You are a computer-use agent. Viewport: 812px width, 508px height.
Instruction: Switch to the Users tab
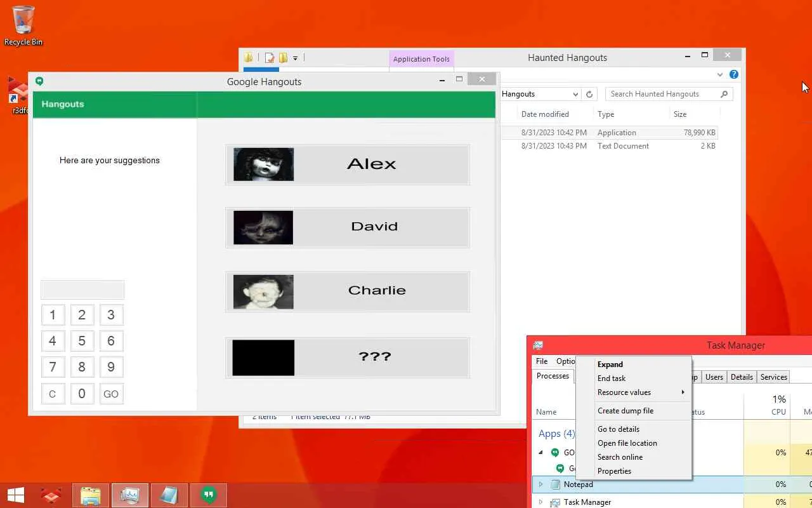pos(714,377)
